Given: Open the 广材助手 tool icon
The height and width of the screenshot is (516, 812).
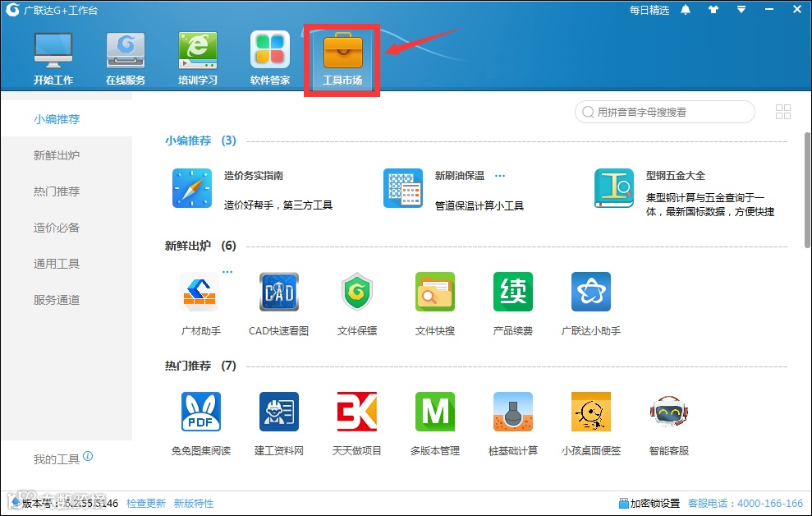Looking at the screenshot, I should [200, 292].
